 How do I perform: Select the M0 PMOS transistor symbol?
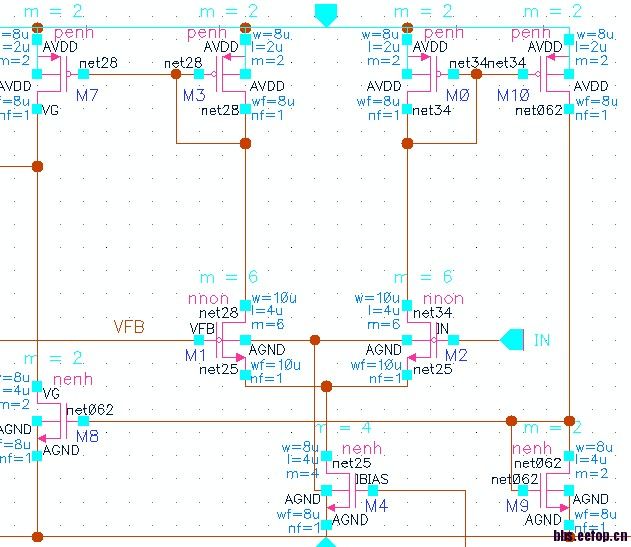(x=430, y=74)
